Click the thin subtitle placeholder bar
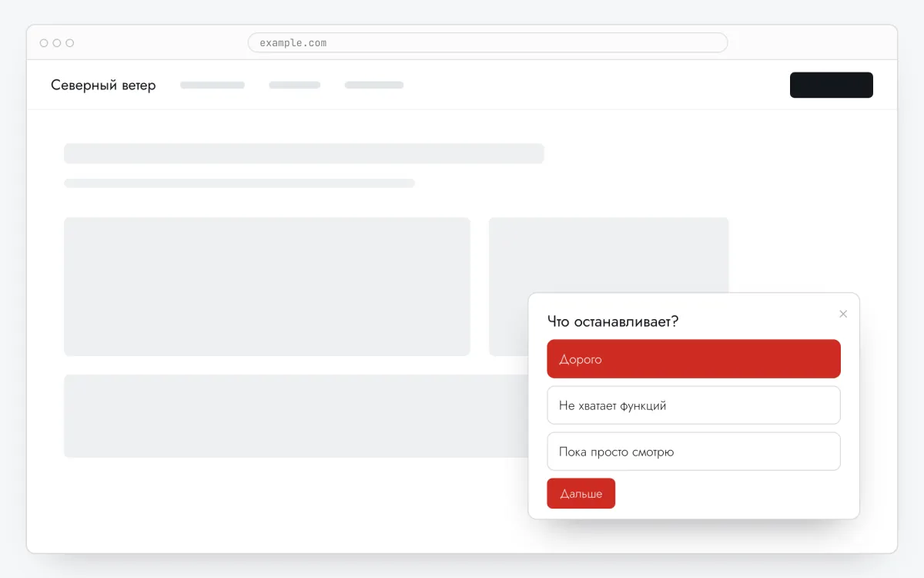The height and width of the screenshot is (578, 924). pyautogui.click(x=239, y=183)
